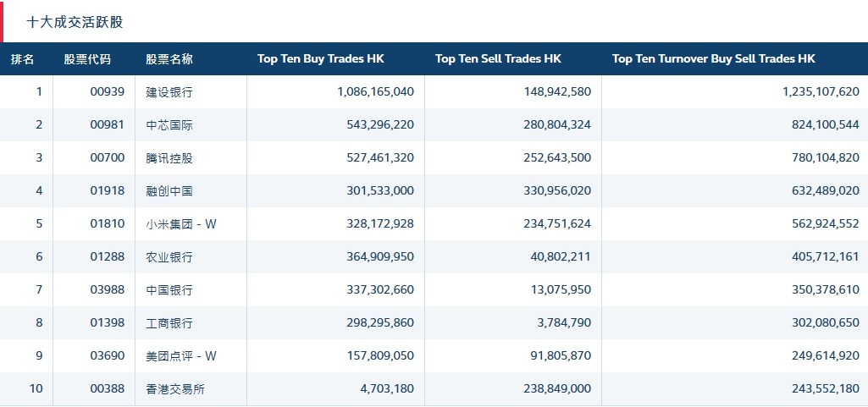Click the 股票名称 column header
The width and height of the screenshot is (868, 407).
click(x=169, y=59)
